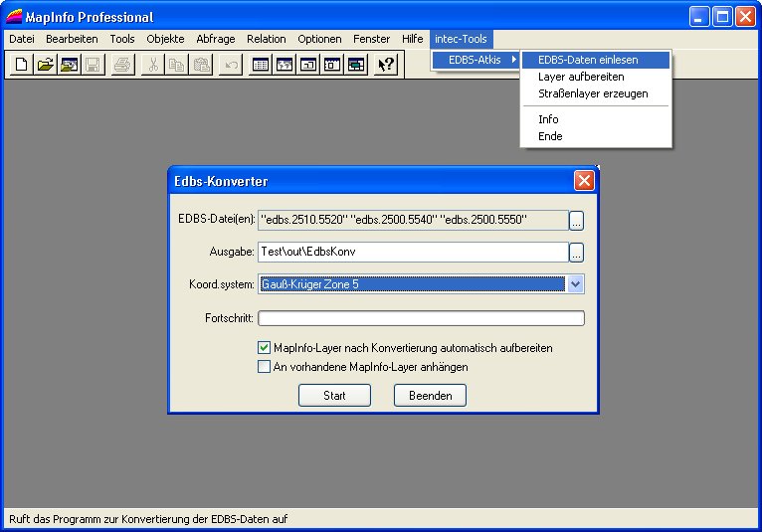Viewport: 762px width, 532px height.
Task: Open the Tools menu
Action: point(122,39)
